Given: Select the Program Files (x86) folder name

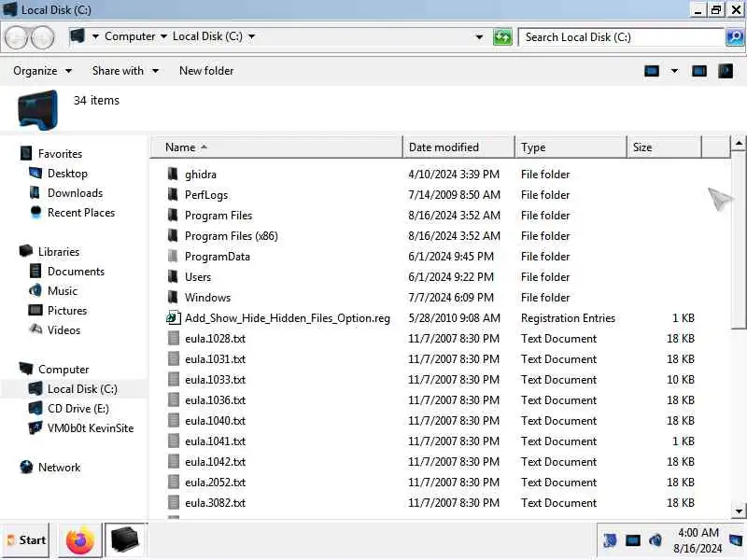Looking at the screenshot, I should 231,236.
